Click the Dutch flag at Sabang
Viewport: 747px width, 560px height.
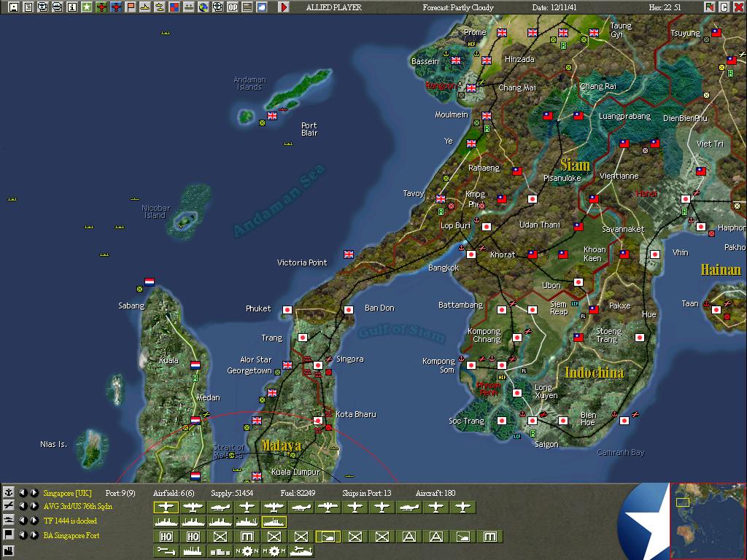(x=150, y=281)
